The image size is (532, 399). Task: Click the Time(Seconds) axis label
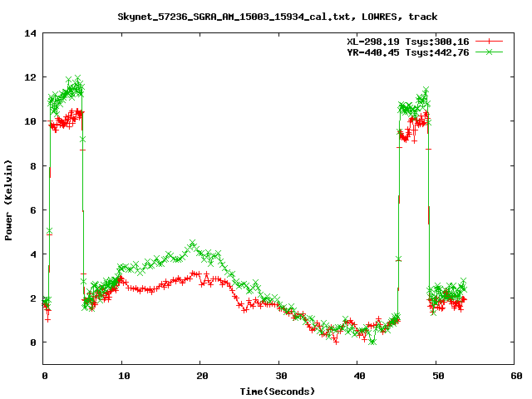(x=277, y=392)
